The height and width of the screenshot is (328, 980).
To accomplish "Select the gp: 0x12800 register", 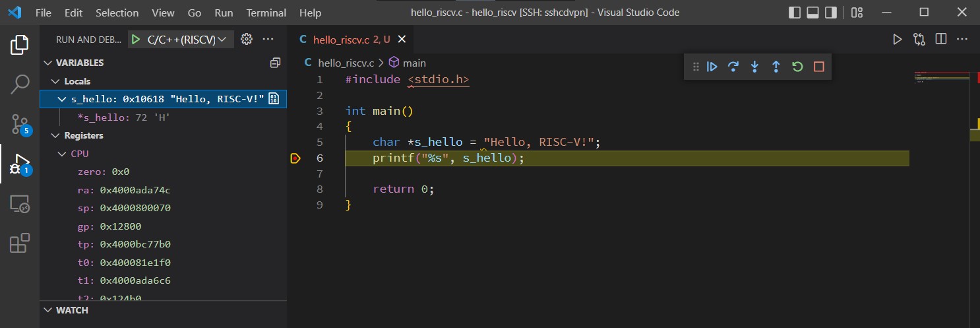I will [164, 226].
